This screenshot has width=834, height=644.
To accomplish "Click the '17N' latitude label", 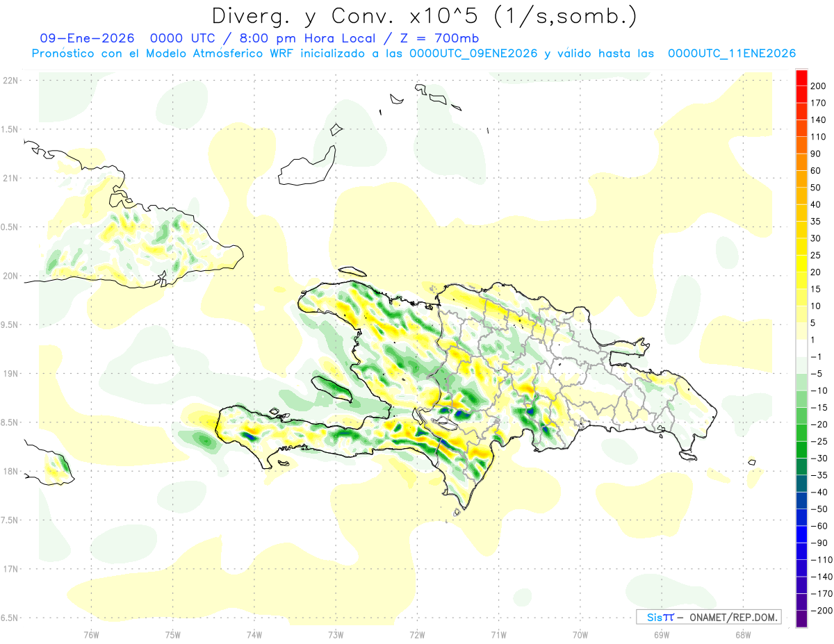I will [x=10, y=569].
